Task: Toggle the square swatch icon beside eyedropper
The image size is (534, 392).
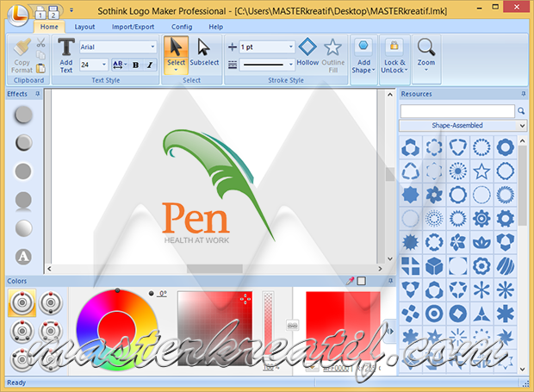Action: point(362,281)
